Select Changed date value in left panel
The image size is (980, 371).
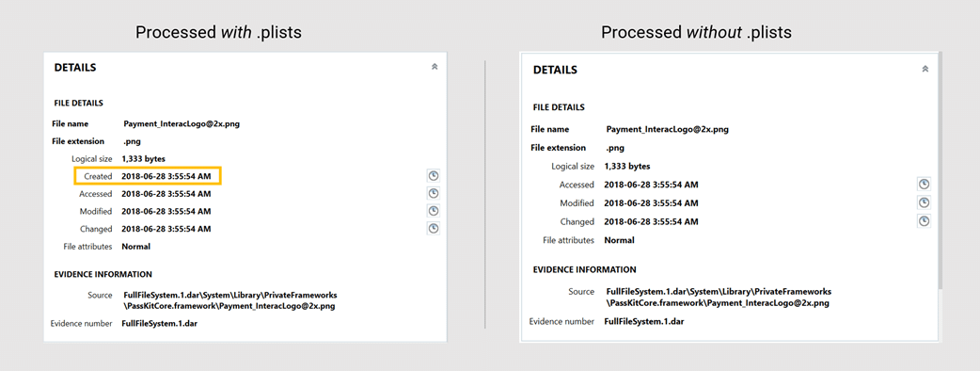click(x=166, y=229)
